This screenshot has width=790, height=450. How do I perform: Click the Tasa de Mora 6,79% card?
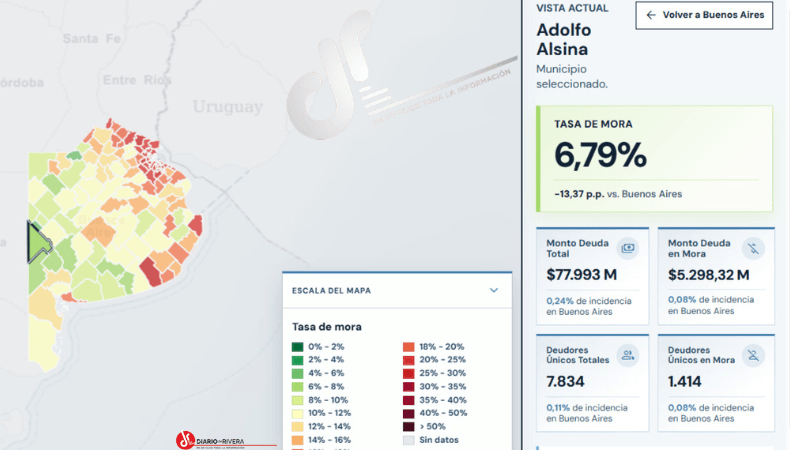(x=654, y=159)
